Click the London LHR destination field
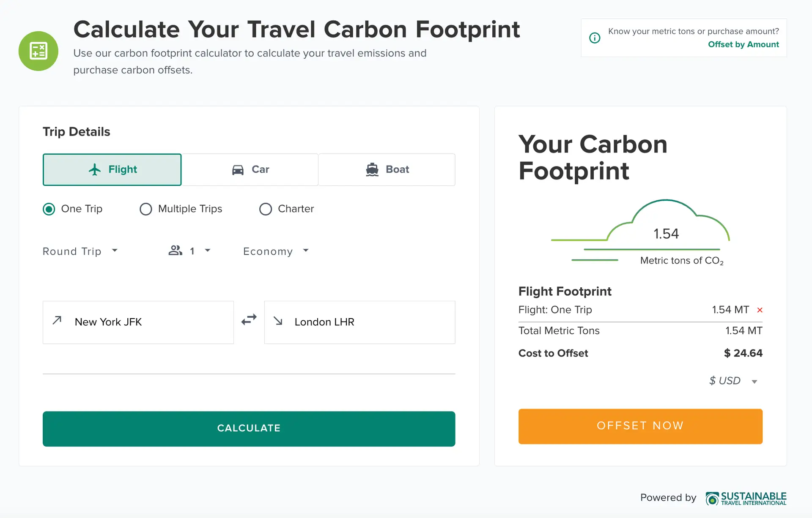 point(360,322)
